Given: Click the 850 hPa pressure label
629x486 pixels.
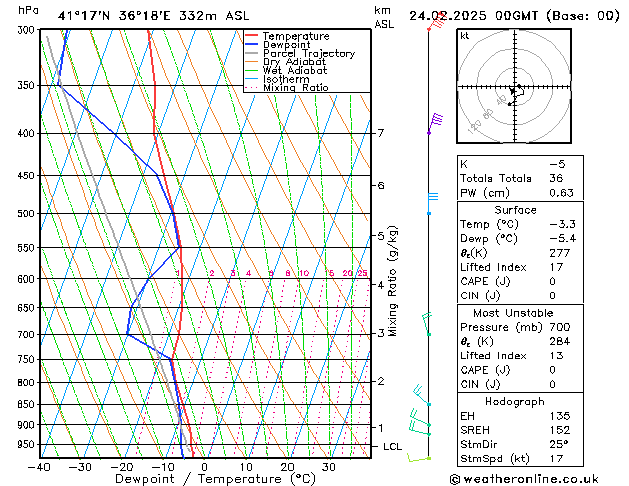Looking at the screenshot, I should [26, 404].
